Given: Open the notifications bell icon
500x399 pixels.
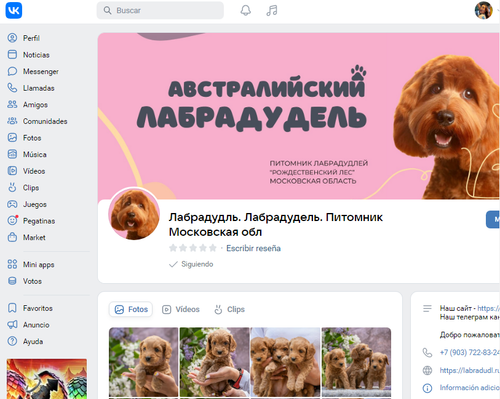Looking at the screenshot, I should click(x=246, y=10).
